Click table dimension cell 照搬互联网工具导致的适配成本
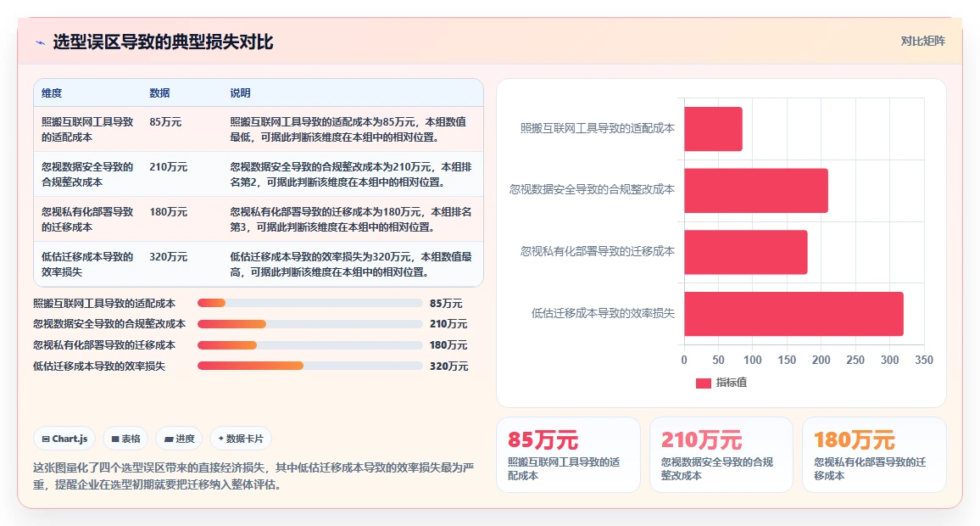Screen dimensions: 980x526 87,130
